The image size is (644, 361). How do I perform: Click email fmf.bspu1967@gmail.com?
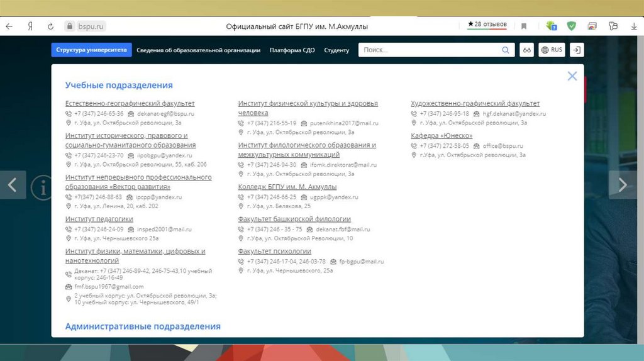click(x=109, y=287)
